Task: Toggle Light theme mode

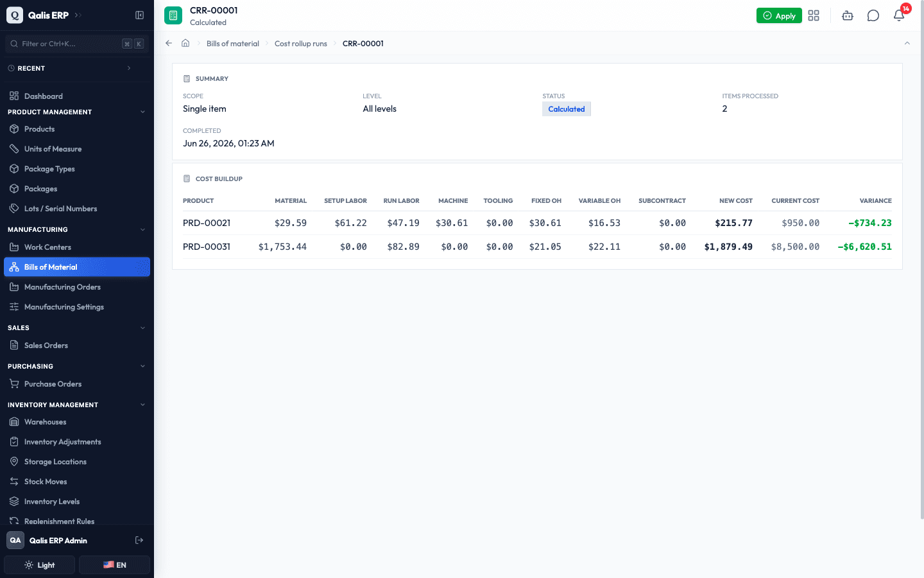Action: tap(40, 565)
